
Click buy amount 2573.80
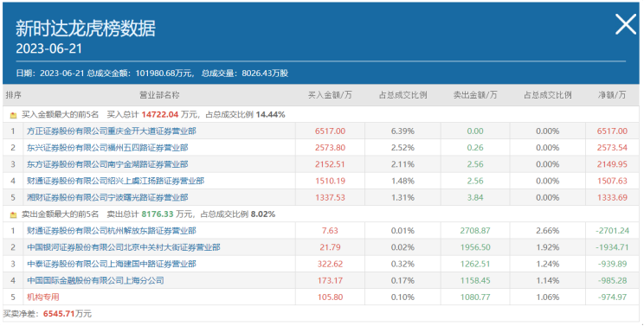click(330, 148)
